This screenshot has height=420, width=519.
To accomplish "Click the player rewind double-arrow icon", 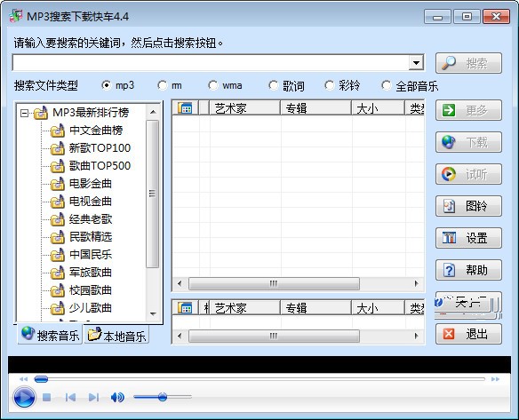I will tap(23, 379).
